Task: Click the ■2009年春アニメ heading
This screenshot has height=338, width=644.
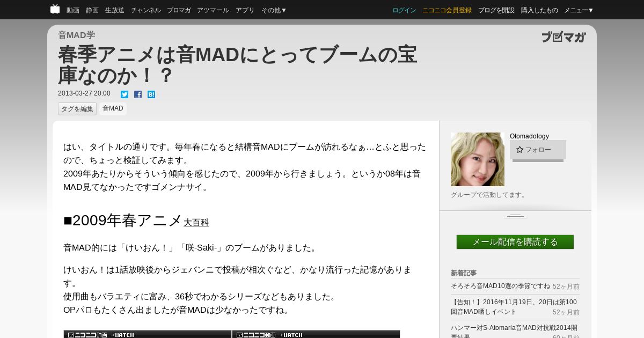Action: 123,221
